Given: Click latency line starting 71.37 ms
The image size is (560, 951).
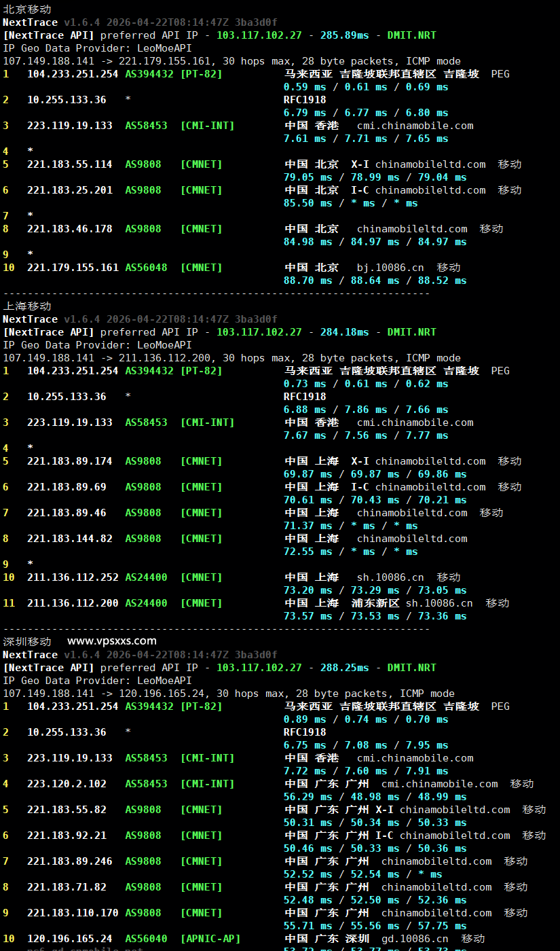Looking at the screenshot, I should pyautogui.click(x=351, y=526).
